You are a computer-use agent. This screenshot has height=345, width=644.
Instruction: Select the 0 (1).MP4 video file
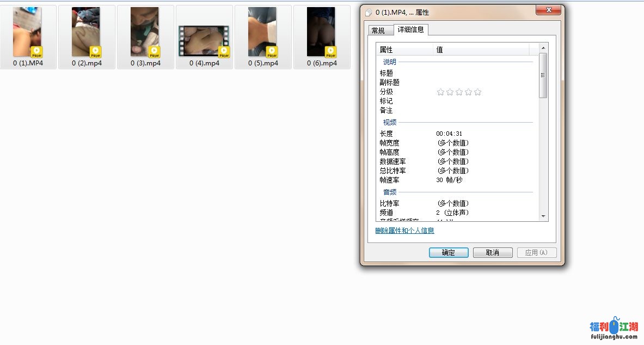28,33
